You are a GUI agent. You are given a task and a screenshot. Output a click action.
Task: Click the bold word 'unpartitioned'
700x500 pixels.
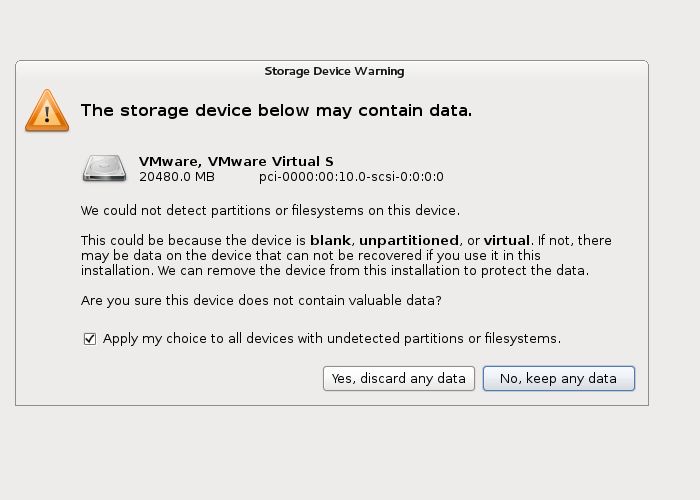pos(409,241)
